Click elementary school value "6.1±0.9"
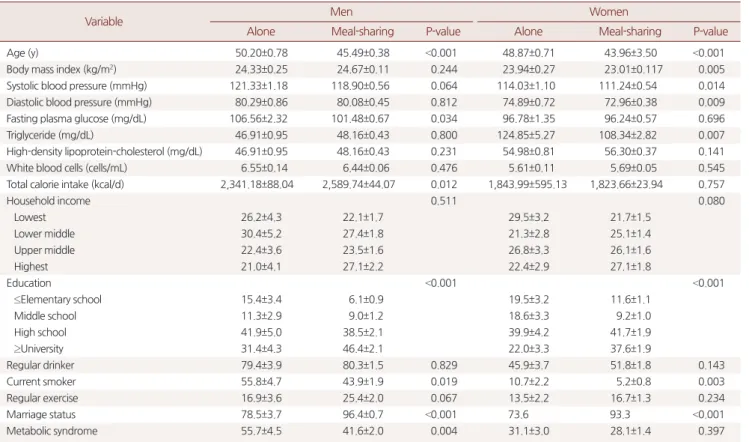 (x=366, y=300)
